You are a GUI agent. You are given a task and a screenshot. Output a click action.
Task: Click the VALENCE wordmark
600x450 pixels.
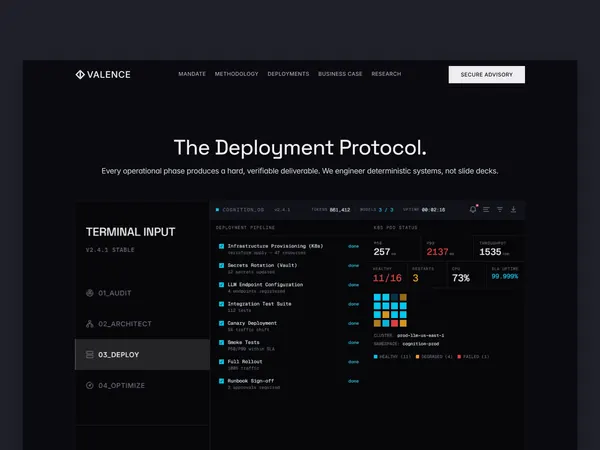(109, 75)
